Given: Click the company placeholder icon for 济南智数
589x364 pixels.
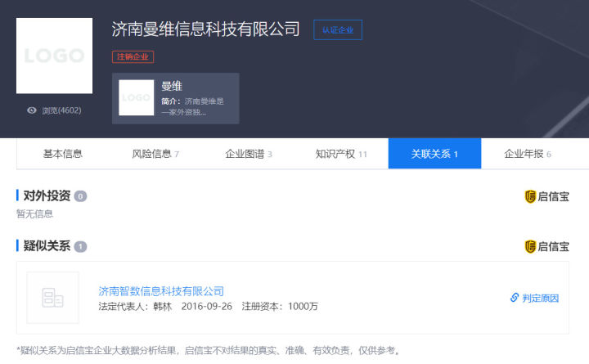Looking at the screenshot, I should click(52, 298).
